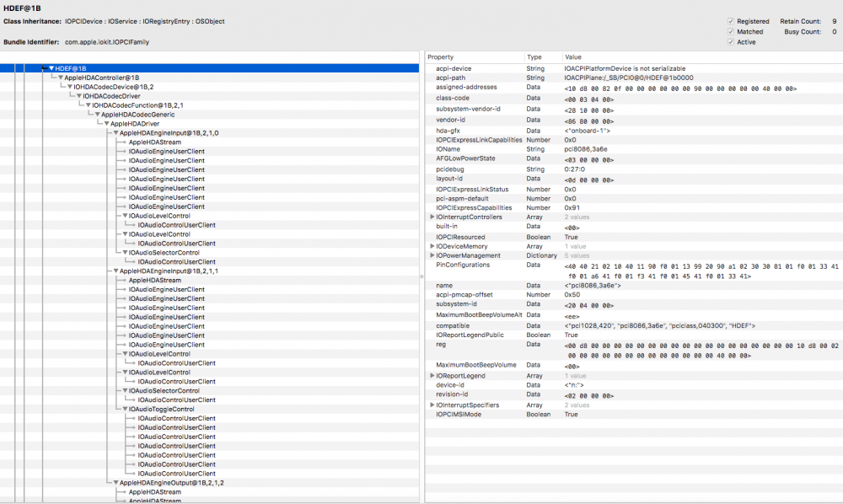
Task: Select the AFGLowPowerState property
Action: tap(634, 159)
